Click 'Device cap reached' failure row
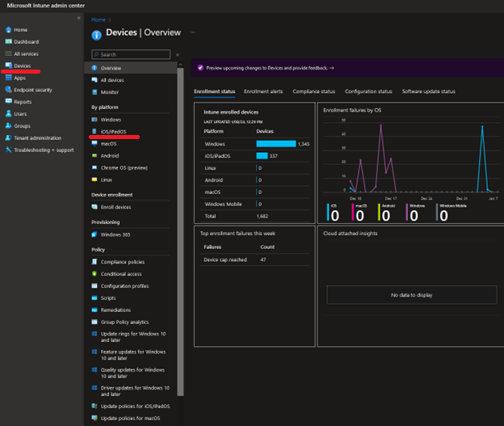This screenshot has width=504, height=426. point(254,259)
